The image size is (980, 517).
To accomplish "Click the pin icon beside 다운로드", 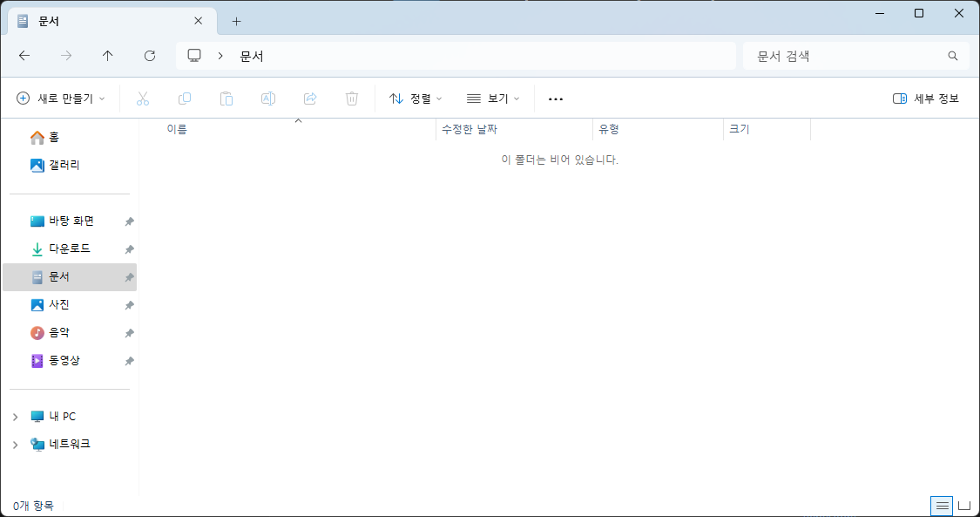I will click(x=129, y=249).
